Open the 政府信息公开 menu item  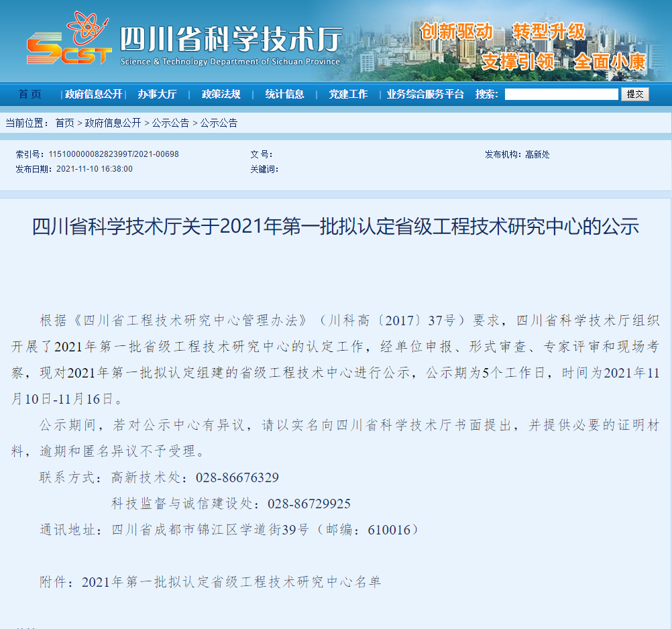point(91,94)
